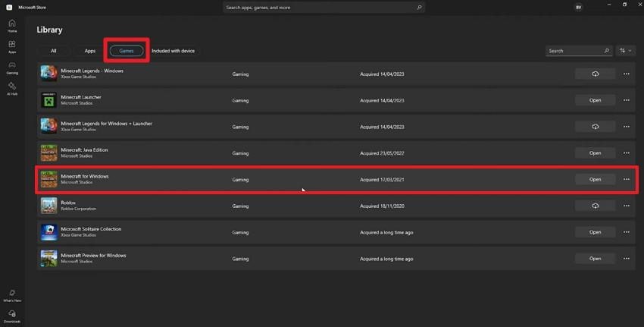Show more options for Microsoft Solitaire Collection

click(627, 232)
